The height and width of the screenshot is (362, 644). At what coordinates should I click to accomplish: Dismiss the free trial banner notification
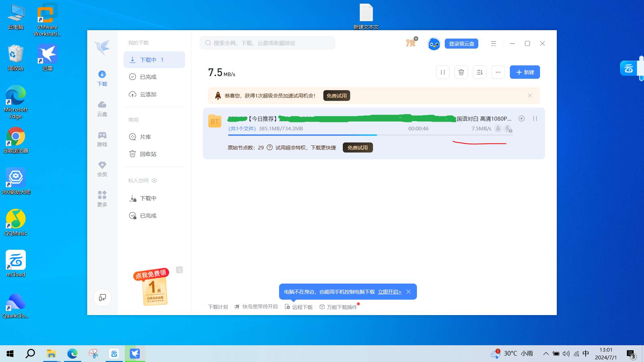pyautogui.click(x=530, y=96)
